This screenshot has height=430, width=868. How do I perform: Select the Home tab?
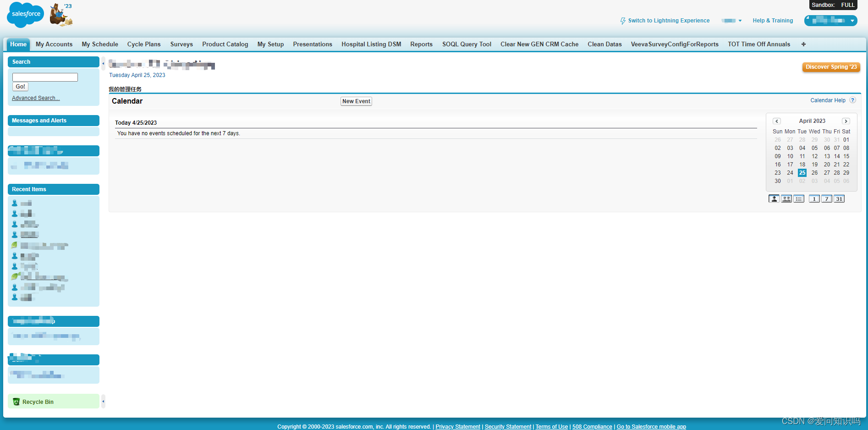18,44
